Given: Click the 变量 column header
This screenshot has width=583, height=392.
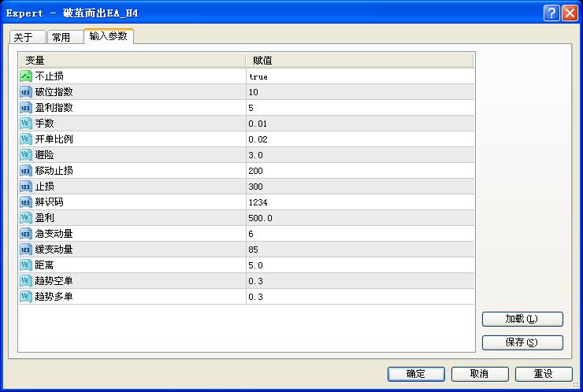Looking at the screenshot, I should (132, 60).
